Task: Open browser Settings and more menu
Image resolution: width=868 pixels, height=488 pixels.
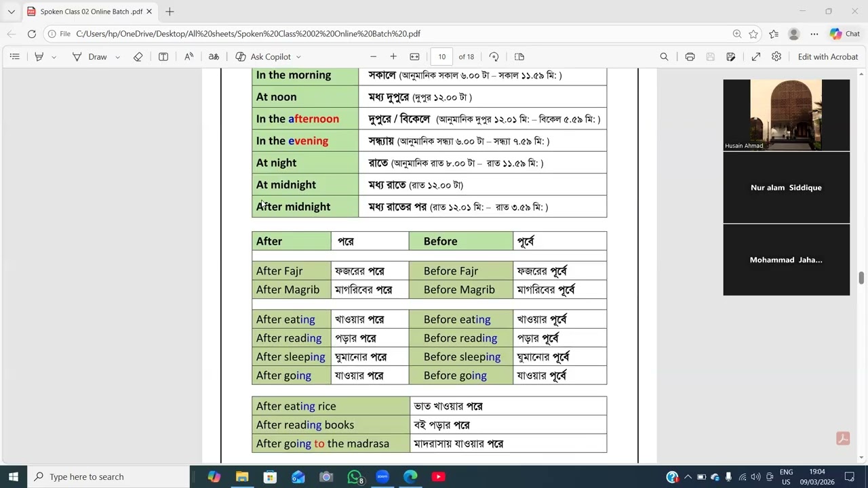Action: coord(814,34)
